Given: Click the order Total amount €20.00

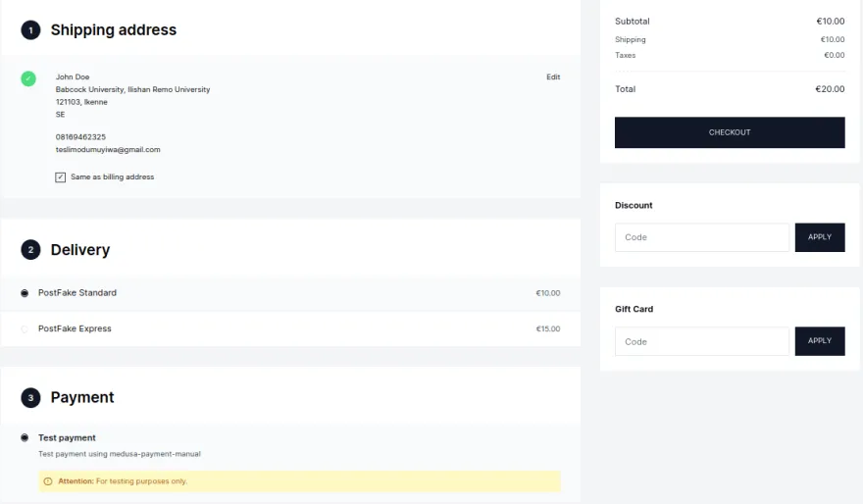Looking at the screenshot, I should (829, 89).
